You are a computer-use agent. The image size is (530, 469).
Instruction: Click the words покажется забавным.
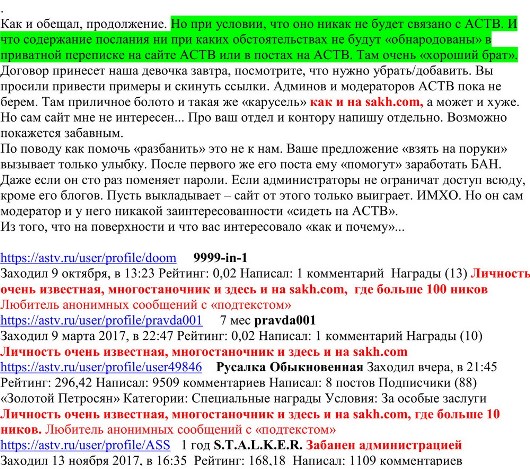62,133
